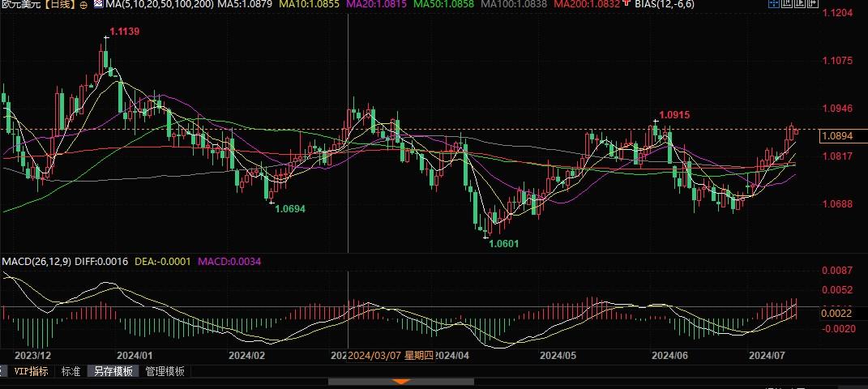
Task: Toggle the blue crosshair cursor icon
Action: pos(774,2)
